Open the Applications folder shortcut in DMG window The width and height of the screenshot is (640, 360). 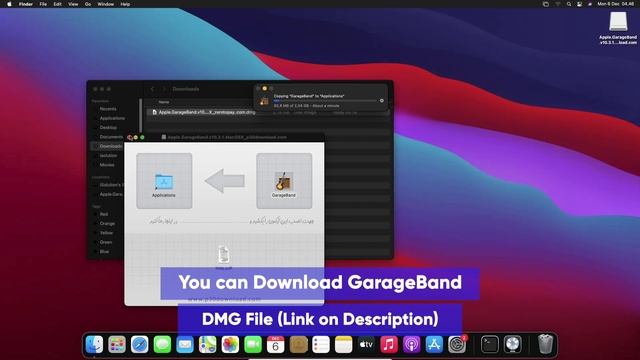coord(164,182)
